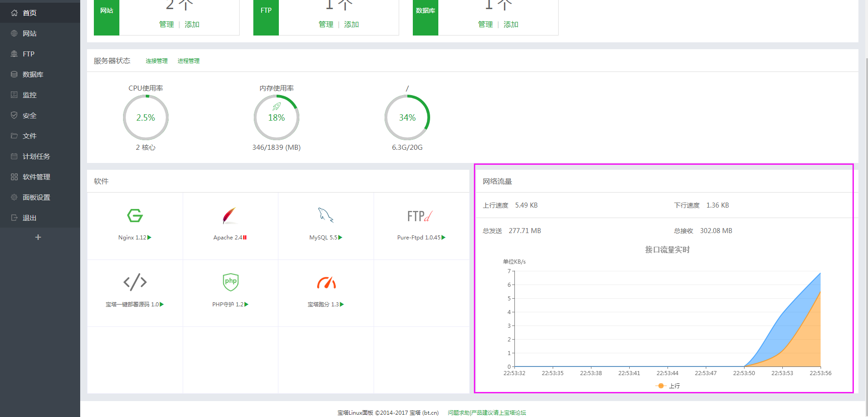Image resolution: width=868 pixels, height=417 pixels.
Task: Click the 文件 folder icon in sidebar
Action: tap(14, 136)
